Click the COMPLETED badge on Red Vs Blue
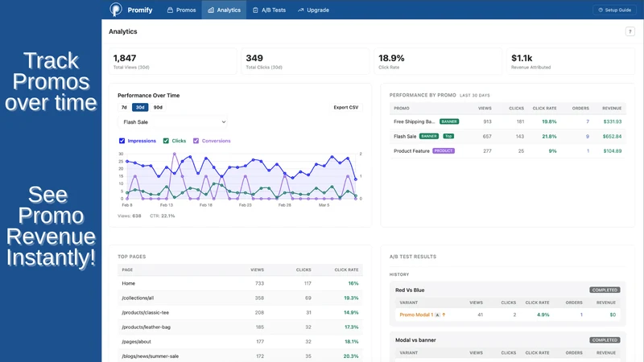This screenshot has width=644, height=362. point(605,290)
